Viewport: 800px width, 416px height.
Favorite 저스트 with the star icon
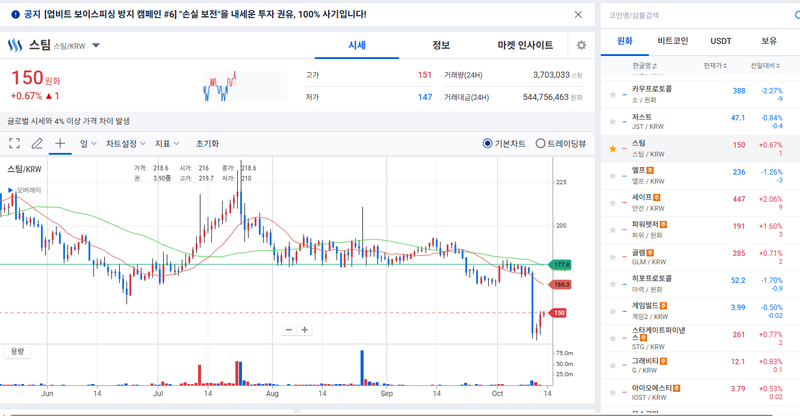612,120
